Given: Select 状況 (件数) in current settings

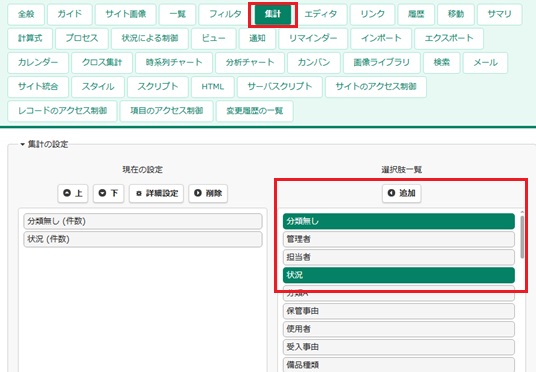Looking at the screenshot, I should (x=143, y=239).
